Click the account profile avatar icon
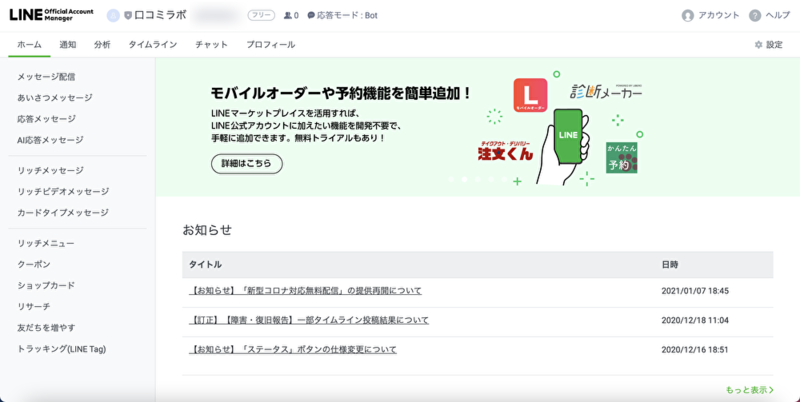The width and height of the screenshot is (800, 402). (113, 15)
